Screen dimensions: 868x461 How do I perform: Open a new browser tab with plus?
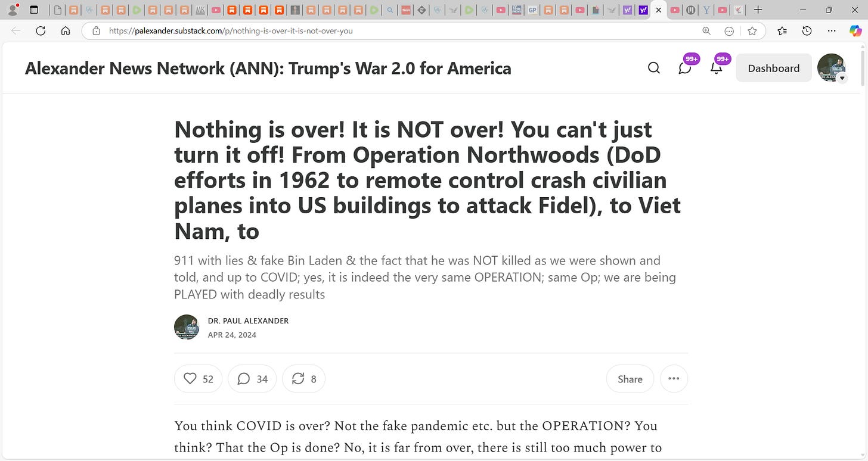pyautogui.click(x=758, y=10)
